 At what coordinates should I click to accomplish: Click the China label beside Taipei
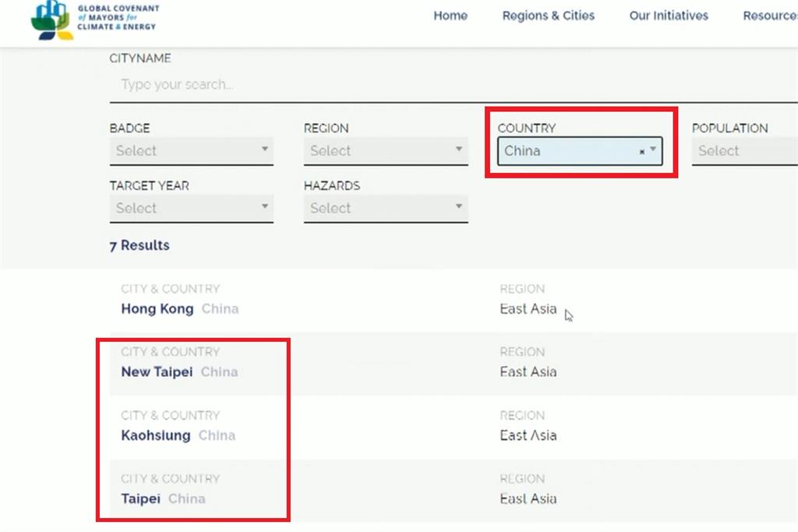pyautogui.click(x=187, y=499)
